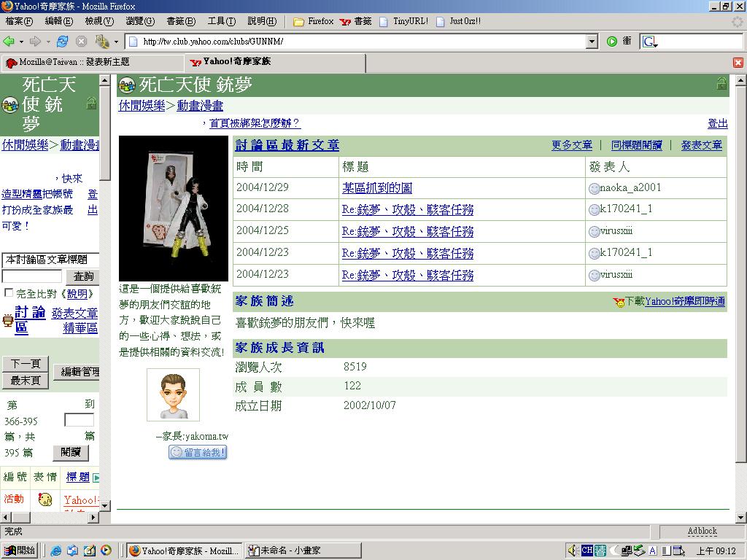Image resolution: width=747 pixels, height=560 pixels.
Task: Close the current tab with red X
Action: 738,63
